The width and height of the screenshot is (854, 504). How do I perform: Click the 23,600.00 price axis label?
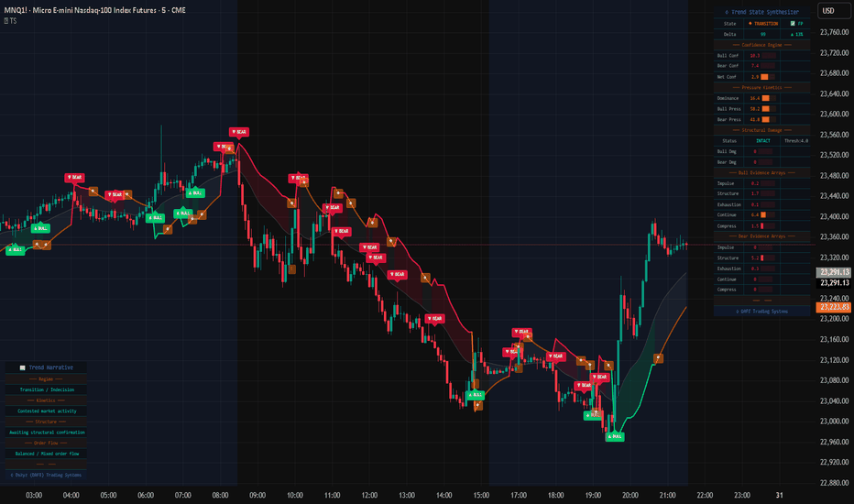tap(834, 115)
